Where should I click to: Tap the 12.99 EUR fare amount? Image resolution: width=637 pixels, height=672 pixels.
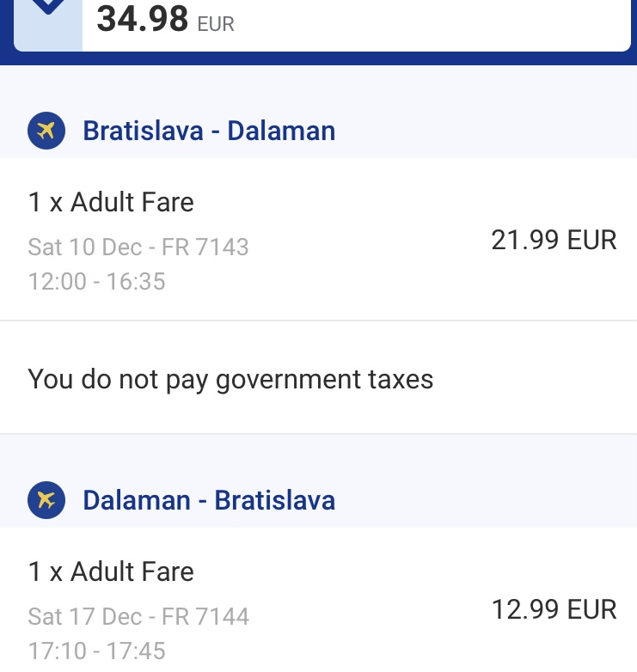coord(554,609)
